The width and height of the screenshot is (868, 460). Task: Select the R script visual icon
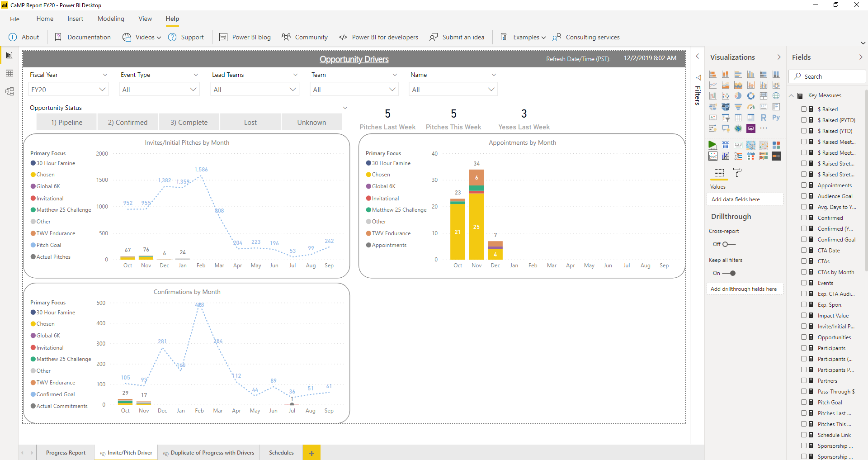pos(764,118)
